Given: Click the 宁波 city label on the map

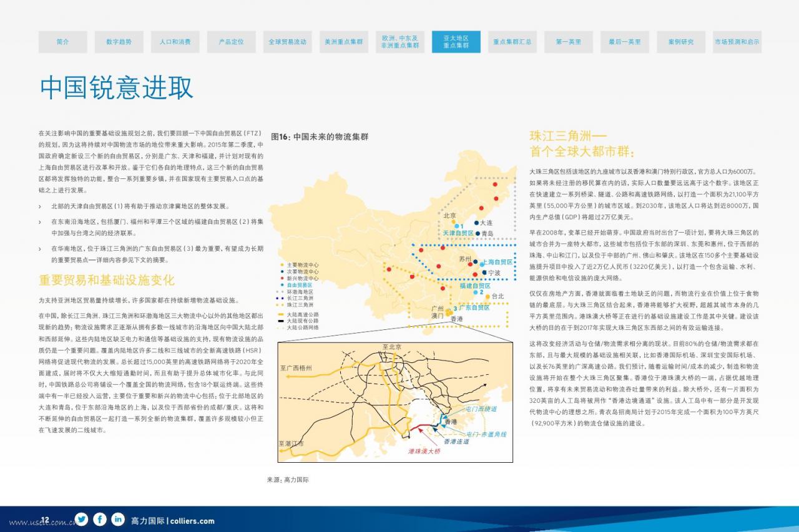Looking at the screenshot, I should point(494,273).
